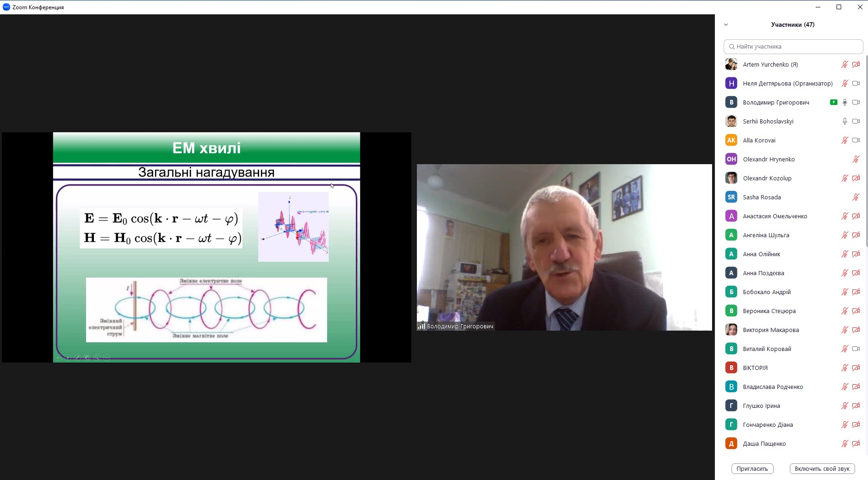The height and width of the screenshot is (480, 868).
Task: Click the Найти участника search field
Action: (793, 46)
